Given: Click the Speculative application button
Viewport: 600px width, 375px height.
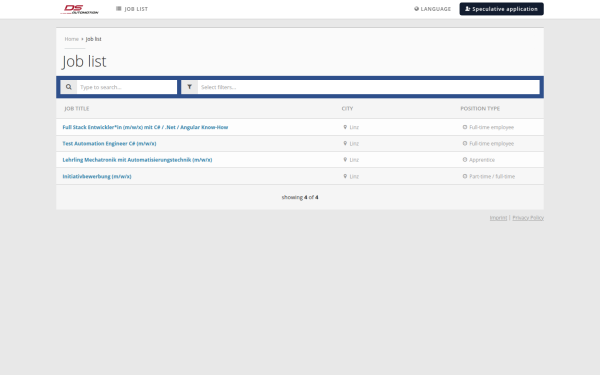Looking at the screenshot, I should coord(501,9).
